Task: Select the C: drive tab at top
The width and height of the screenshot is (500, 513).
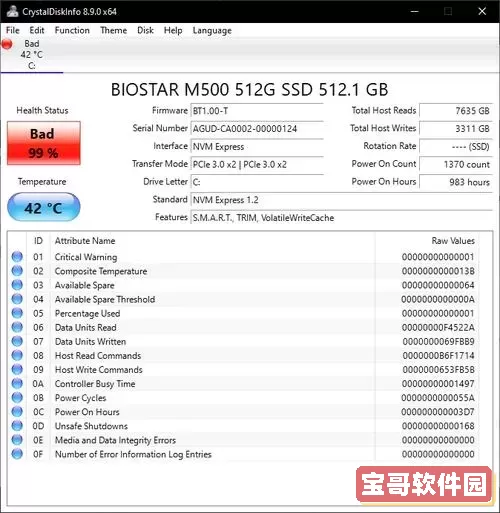Action: coord(32,55)
